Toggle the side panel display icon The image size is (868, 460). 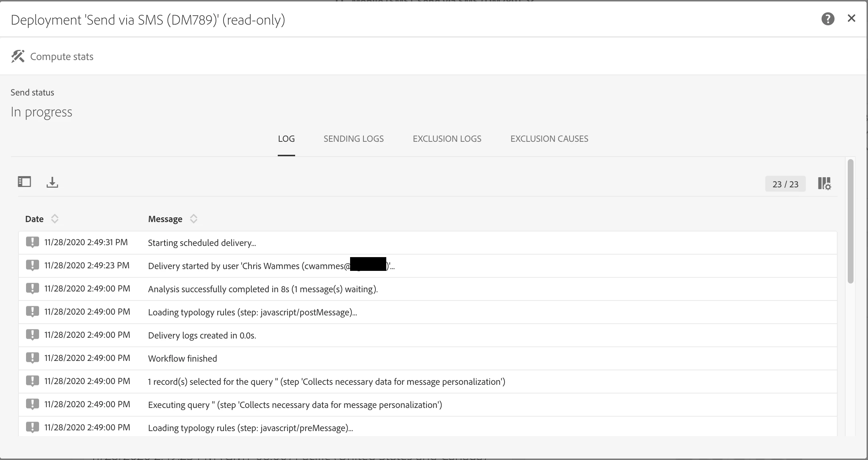click(x=25, y=182)
